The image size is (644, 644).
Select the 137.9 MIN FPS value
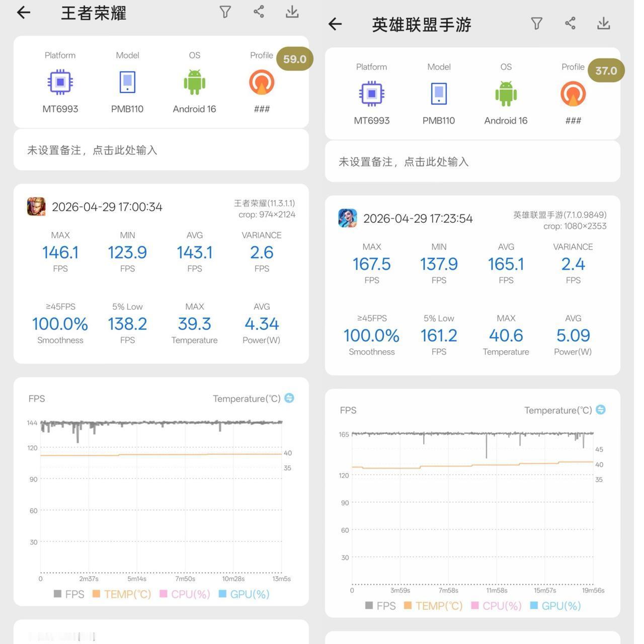coord(439,264)
